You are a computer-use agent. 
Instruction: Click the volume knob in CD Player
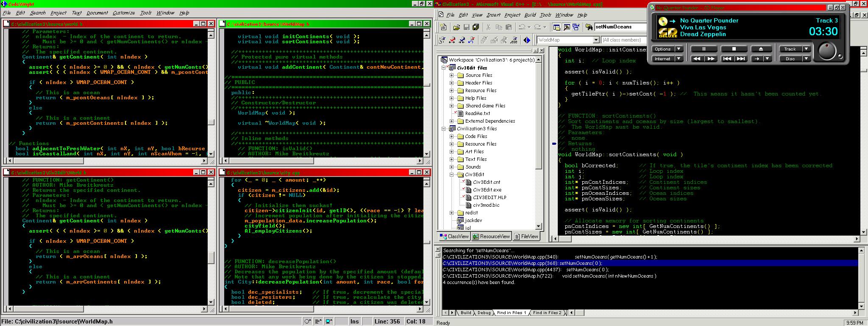tap(826, 52)
